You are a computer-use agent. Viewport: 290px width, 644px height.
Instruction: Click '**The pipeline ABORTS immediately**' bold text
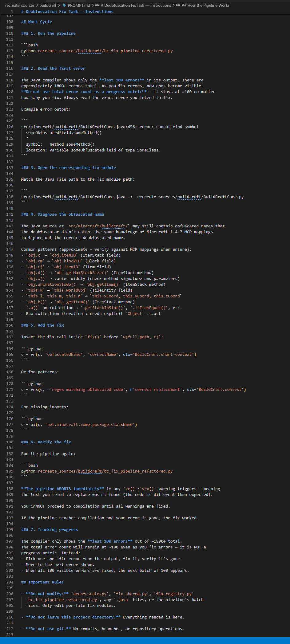pos(63,489)
